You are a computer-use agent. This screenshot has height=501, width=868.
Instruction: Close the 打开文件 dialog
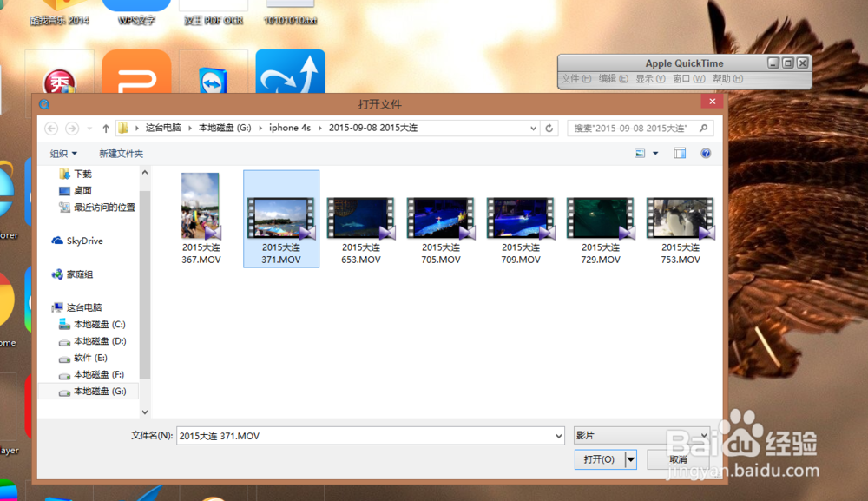(x=712, y=102)
